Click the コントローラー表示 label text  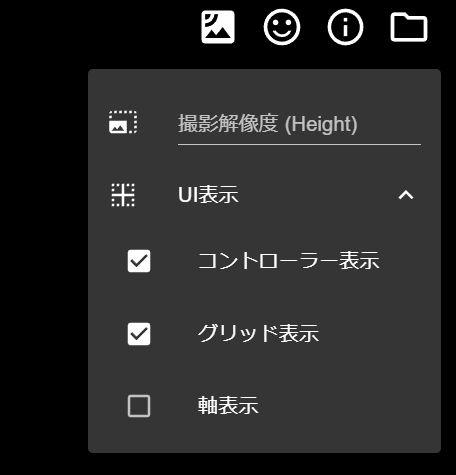289,260
